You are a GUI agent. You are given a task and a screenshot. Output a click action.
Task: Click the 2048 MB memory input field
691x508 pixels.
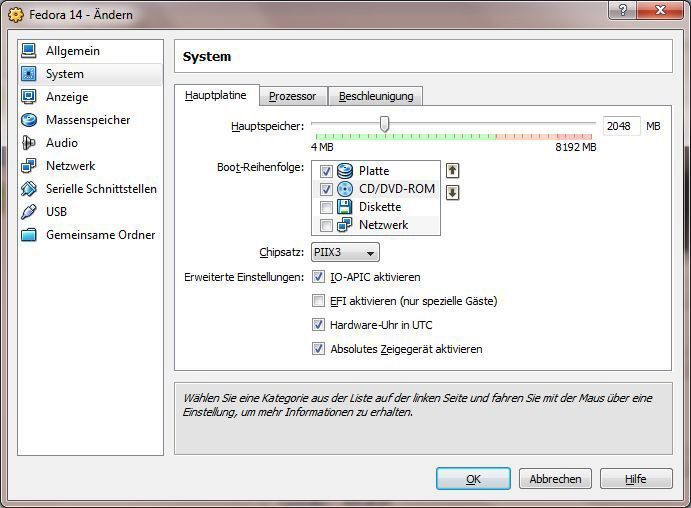click(621, 126)
